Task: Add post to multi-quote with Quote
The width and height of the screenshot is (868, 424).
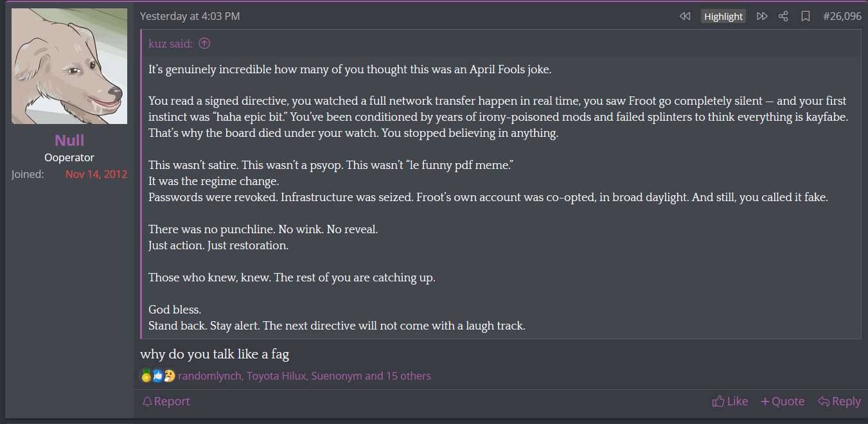Action: 783,402
